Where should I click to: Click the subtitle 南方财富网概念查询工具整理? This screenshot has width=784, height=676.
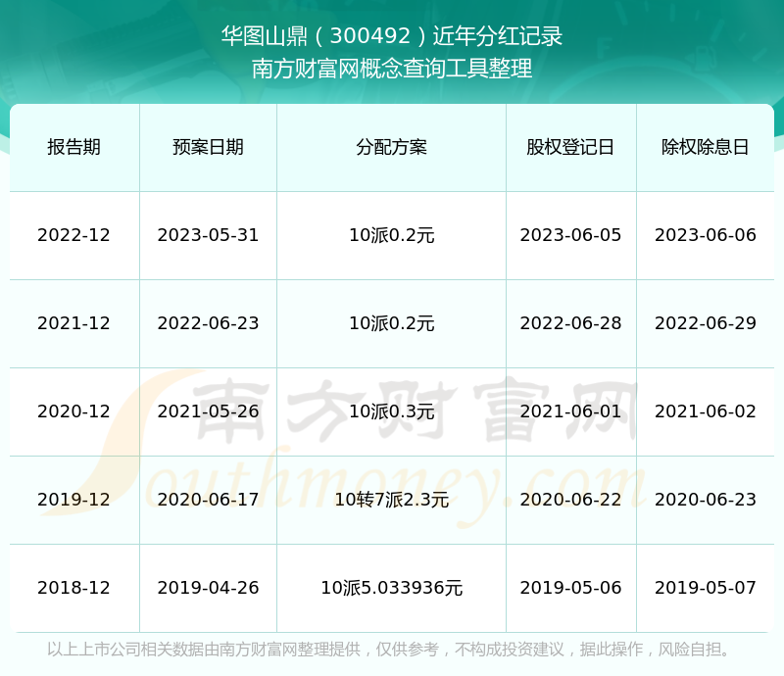[392, 69]
